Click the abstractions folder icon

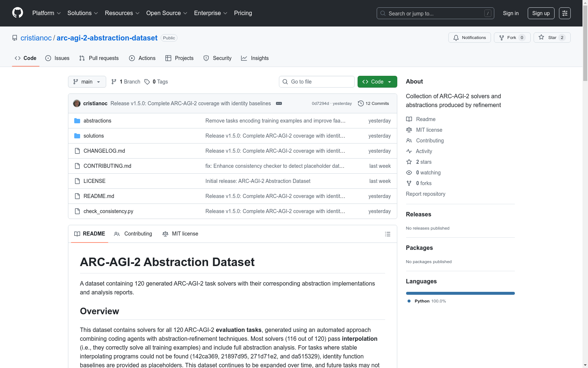point(77,121)
